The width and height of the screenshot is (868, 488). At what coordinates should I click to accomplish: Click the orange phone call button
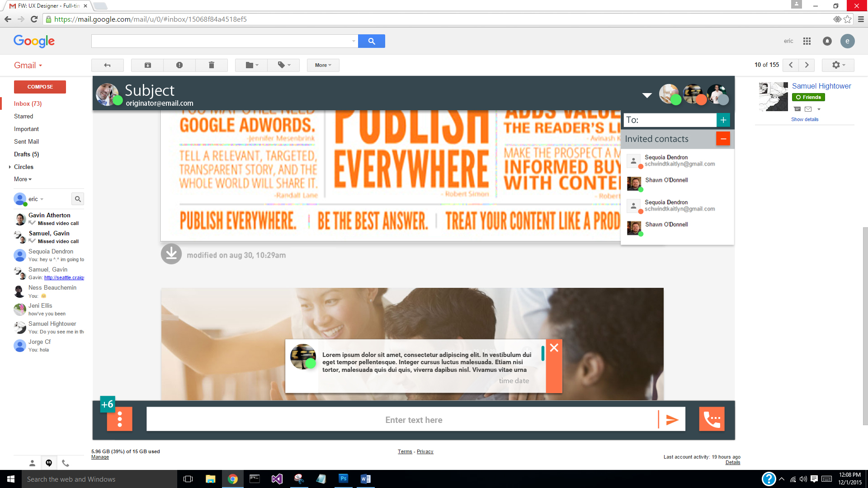point(712,419)
